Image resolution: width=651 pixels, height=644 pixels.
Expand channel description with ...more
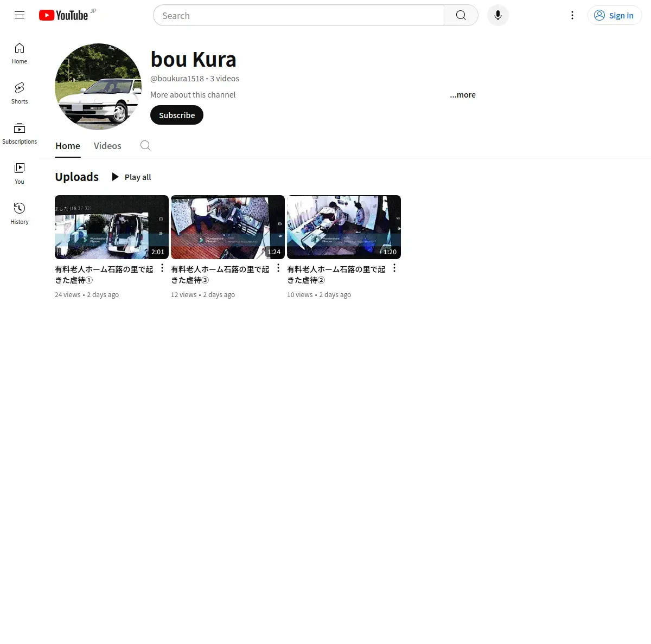click(463, 94)
